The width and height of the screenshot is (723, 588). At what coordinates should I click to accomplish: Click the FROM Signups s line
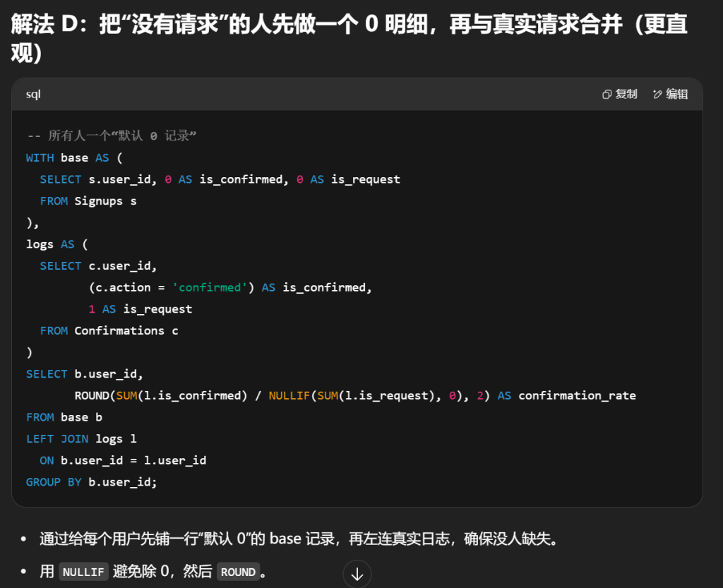[x=88, y=201]
